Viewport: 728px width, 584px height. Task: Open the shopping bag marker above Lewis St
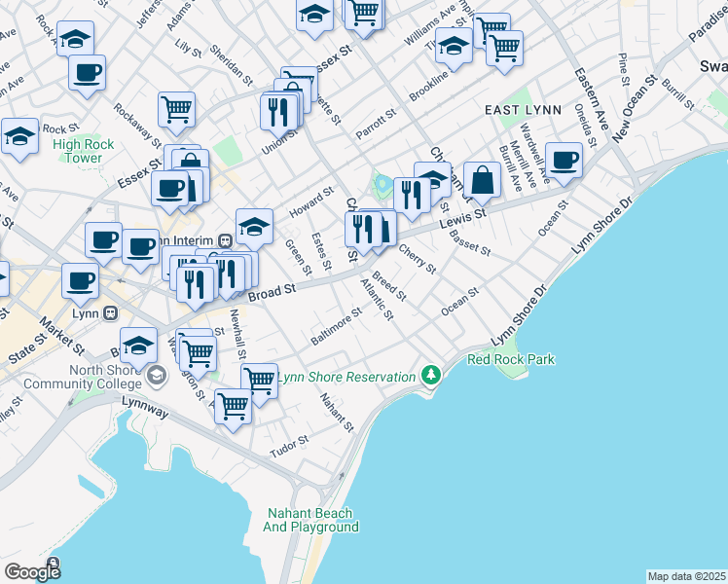[482, 180]
